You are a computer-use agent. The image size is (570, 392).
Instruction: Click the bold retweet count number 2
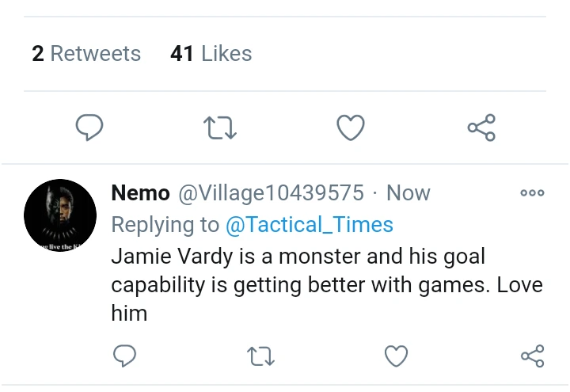coord(38,54)
